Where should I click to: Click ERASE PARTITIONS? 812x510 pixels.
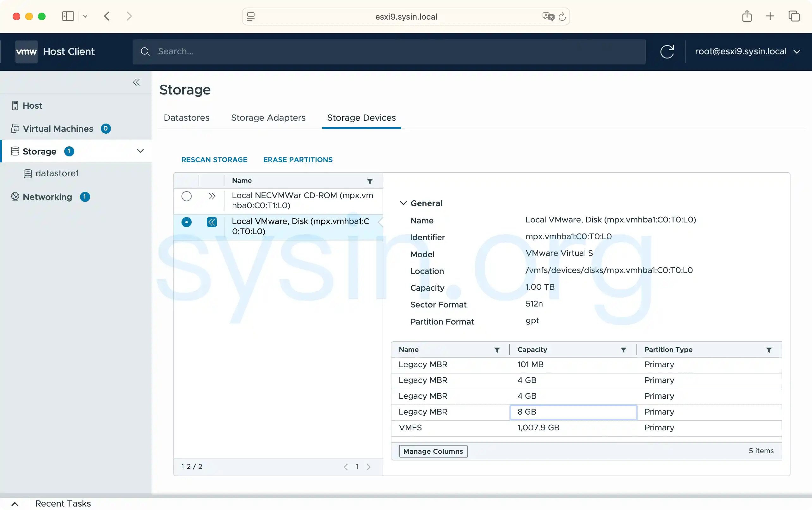pyautogui.click(x=298, y=160)
